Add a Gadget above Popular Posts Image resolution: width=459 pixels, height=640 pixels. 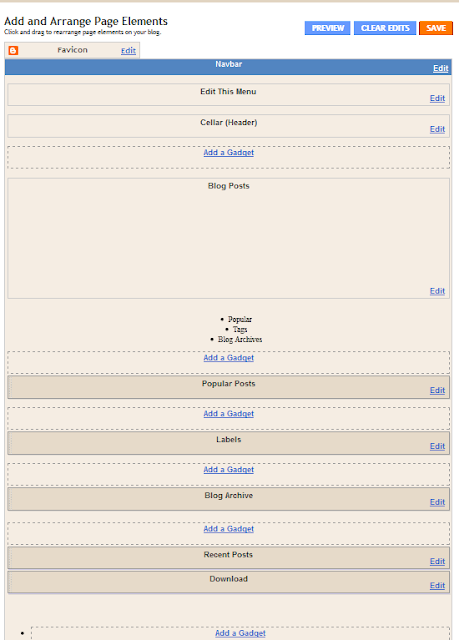228,358
